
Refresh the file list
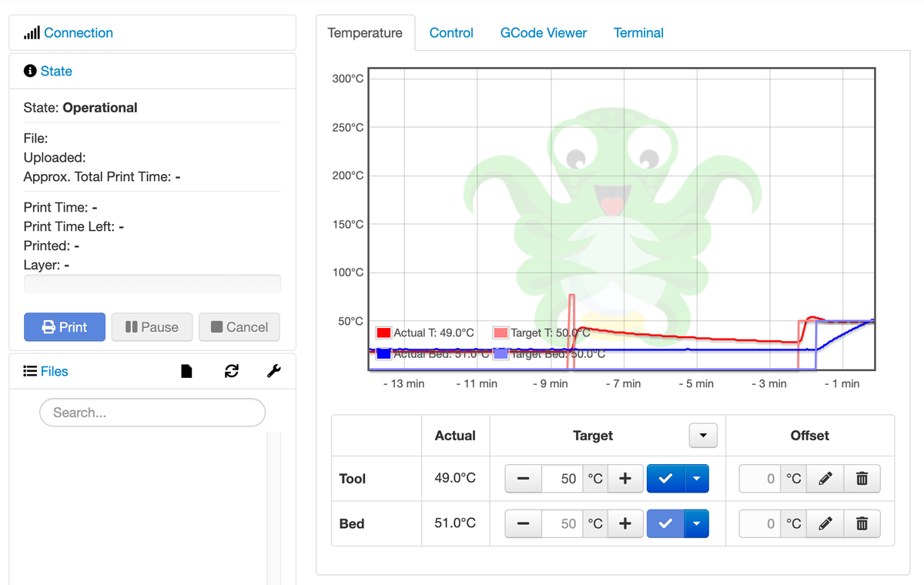click(x=231, y=370)
